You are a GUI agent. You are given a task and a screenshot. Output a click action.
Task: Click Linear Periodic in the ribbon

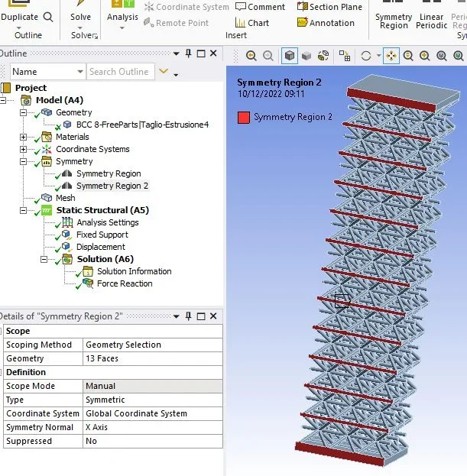tap(431, 21)
